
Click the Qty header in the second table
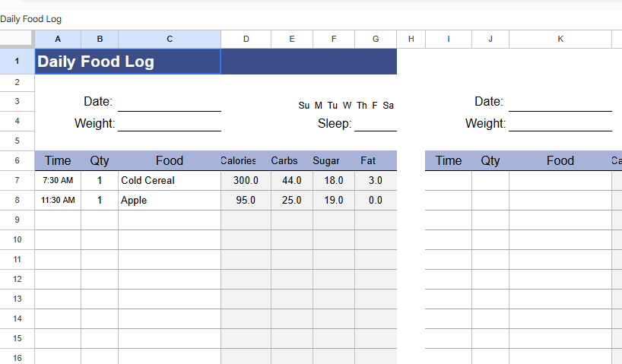(490, 160)
